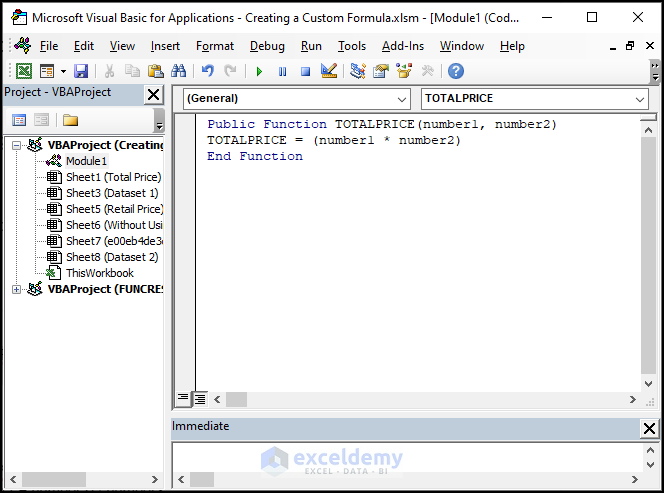Close the Immediate window
The height and width of the screenshot is (493, 664).
pyautogui.click(x=649, y=428)
